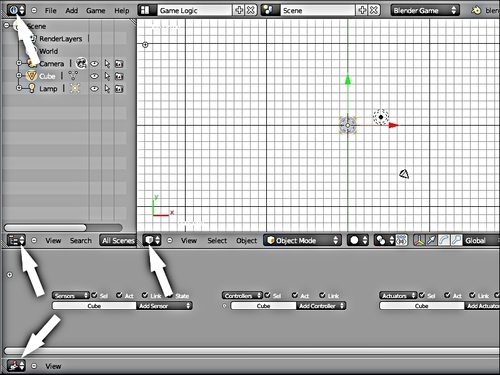Open the Actuators header dropdown

(x=398, y=295)
